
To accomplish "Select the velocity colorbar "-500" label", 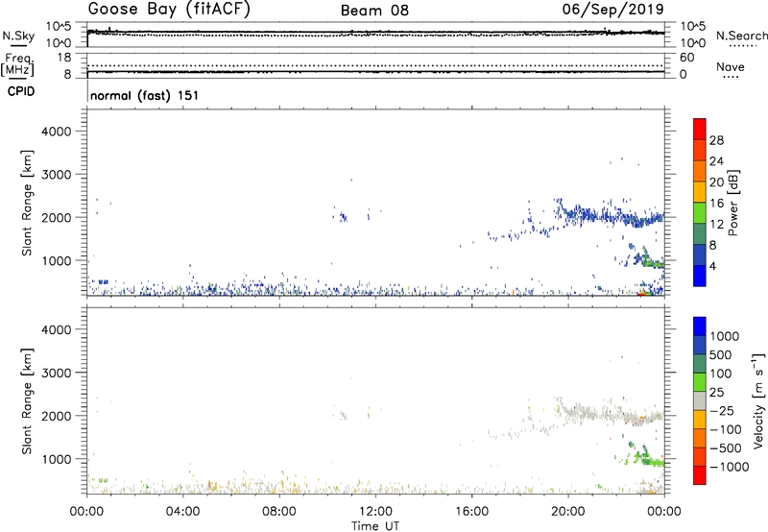I will click(725, 448).
